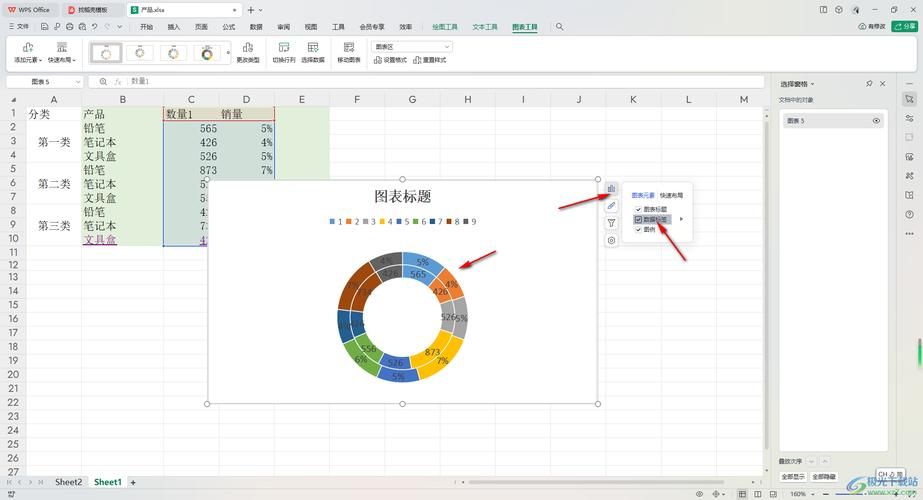This screenshot has height=500, width=923.
Task: Click the selection arrow icon in right sidebar
Action: (x=909, y=99)
